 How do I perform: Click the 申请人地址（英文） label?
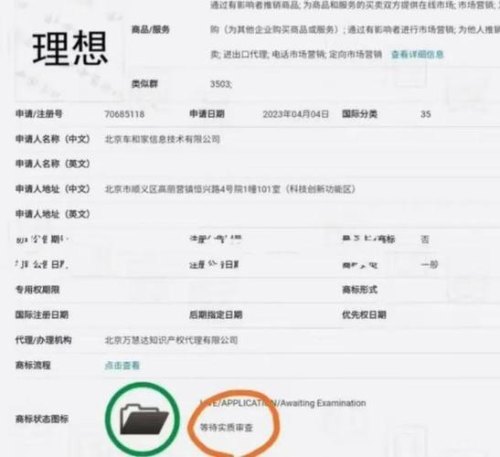click(x=53, y=214)
